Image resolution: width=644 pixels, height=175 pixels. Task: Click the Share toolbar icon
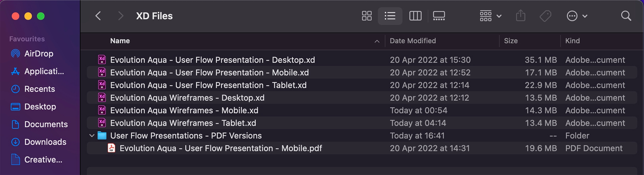click(x=520, y=16)
